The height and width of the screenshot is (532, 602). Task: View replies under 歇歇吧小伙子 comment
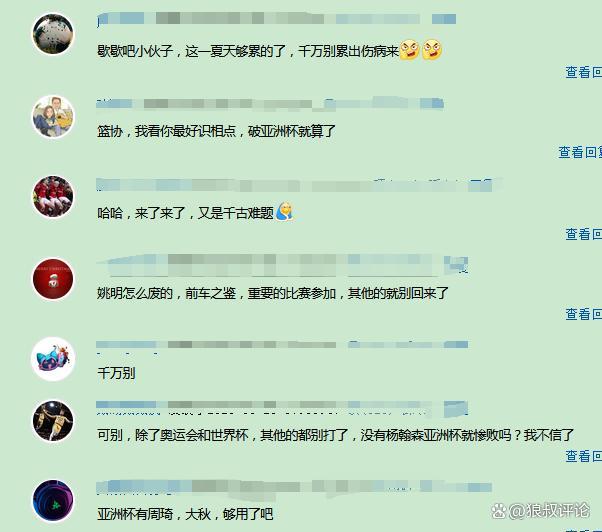(583, 72)
